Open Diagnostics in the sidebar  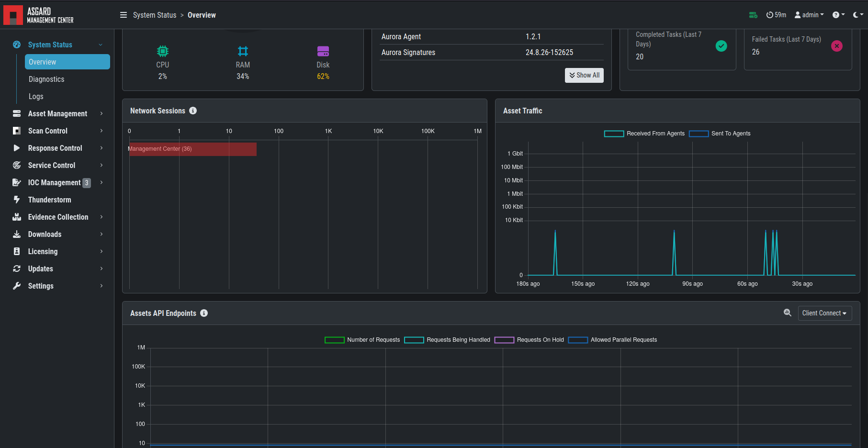coord(46,79)
